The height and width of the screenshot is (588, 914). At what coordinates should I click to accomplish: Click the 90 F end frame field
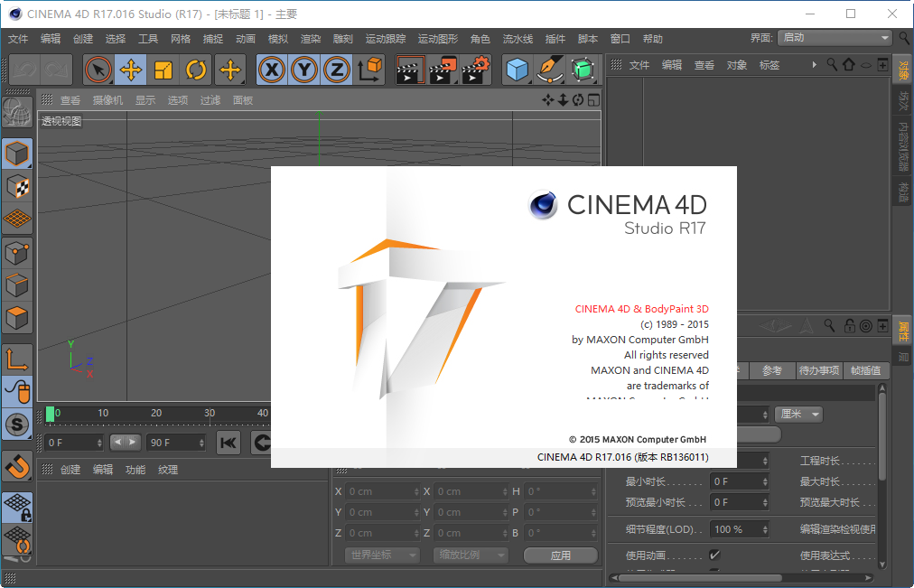[176, 443]
